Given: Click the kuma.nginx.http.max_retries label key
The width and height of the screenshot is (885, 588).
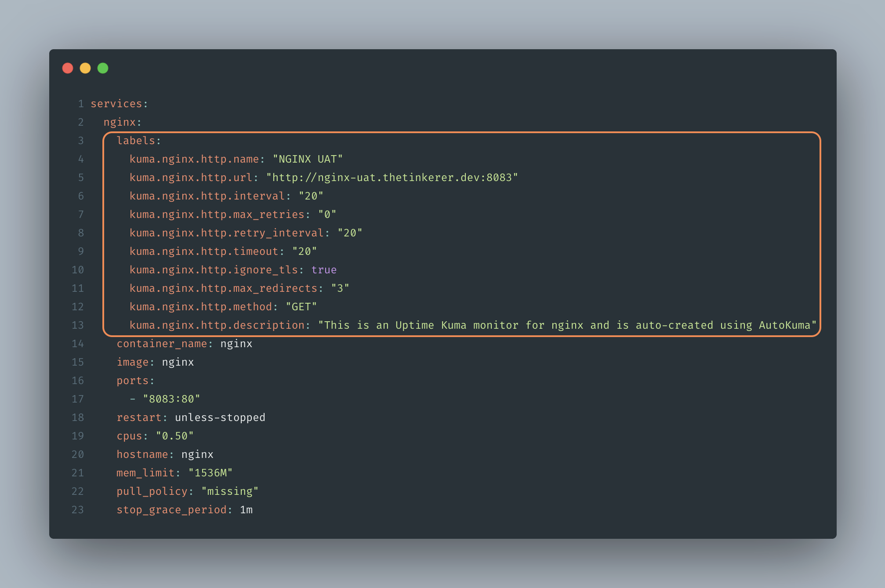Looking at the screenshot, I should (217, 214).
